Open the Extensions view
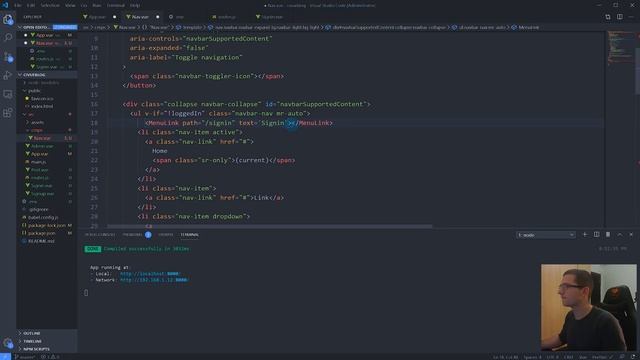640x360 pixels. pos(8,113)
